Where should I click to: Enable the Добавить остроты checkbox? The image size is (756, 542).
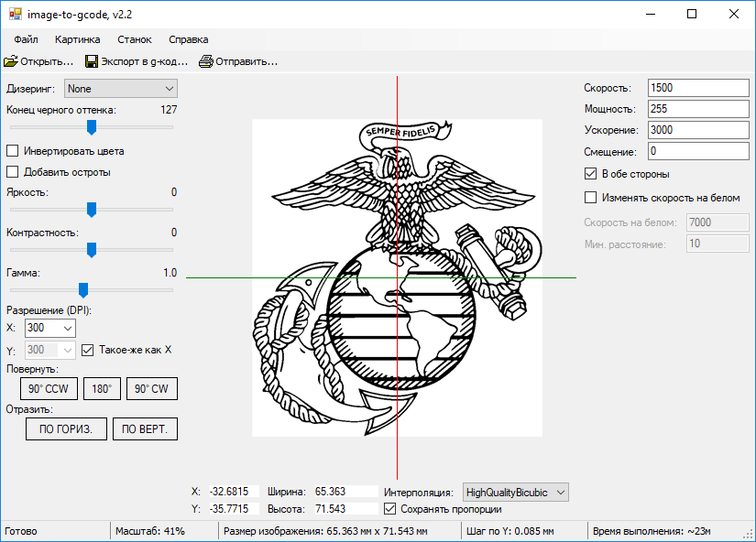point(13,172)
